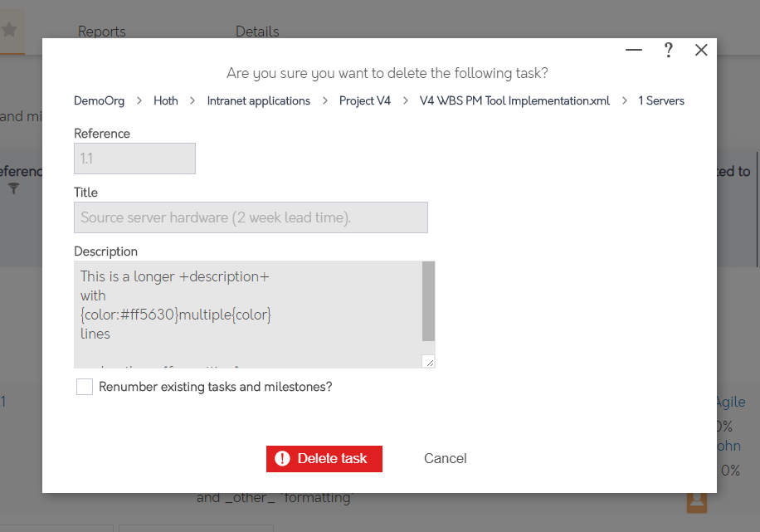Check the Renumber existing tasks and milestones box
This screenshot has width=760, height=532.
tap(84, 386)
